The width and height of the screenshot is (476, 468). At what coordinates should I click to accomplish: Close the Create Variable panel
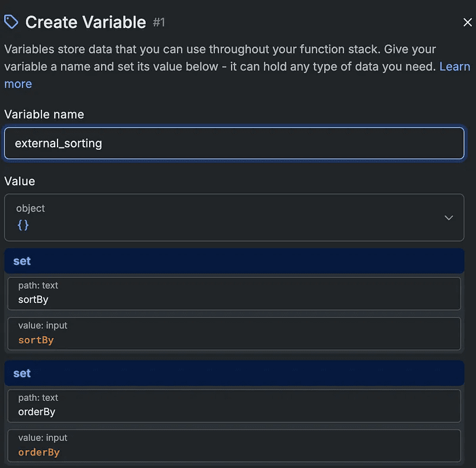click(467, 23)
